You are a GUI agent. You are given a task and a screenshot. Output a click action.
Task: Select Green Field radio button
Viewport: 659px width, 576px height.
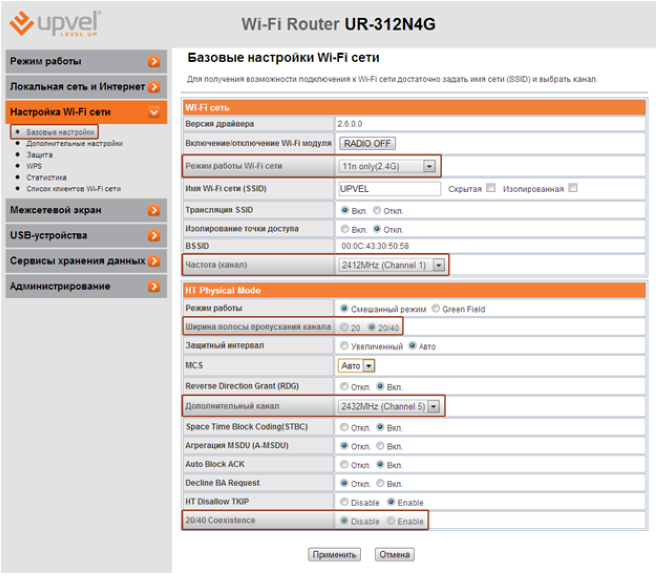click(436, 309)
